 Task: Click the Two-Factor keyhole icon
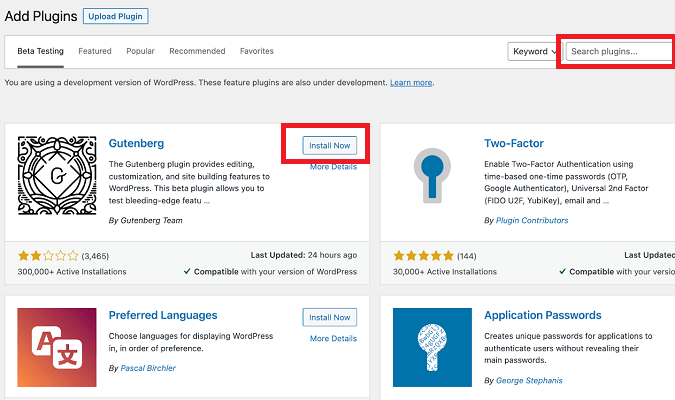432,175
